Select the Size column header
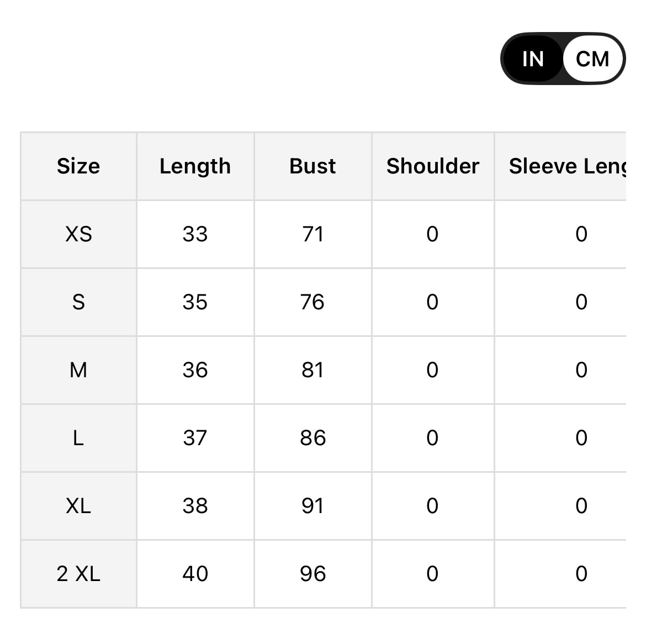646x644 pixels. [x=78, y=166]
